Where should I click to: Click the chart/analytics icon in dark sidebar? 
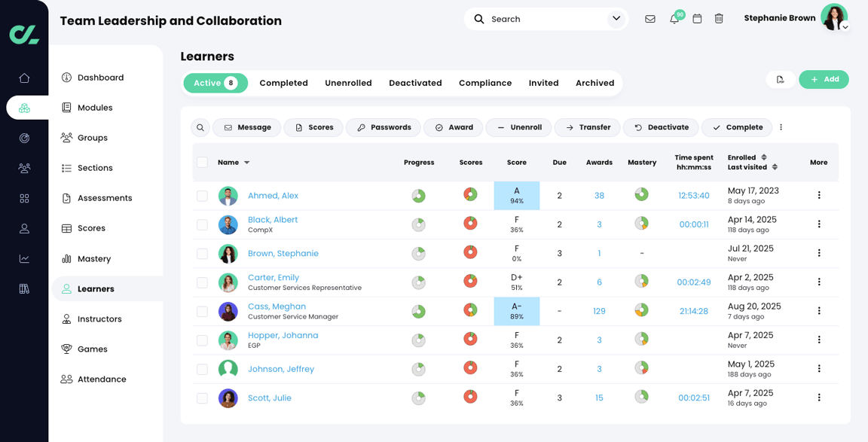(x=24, y=258)
